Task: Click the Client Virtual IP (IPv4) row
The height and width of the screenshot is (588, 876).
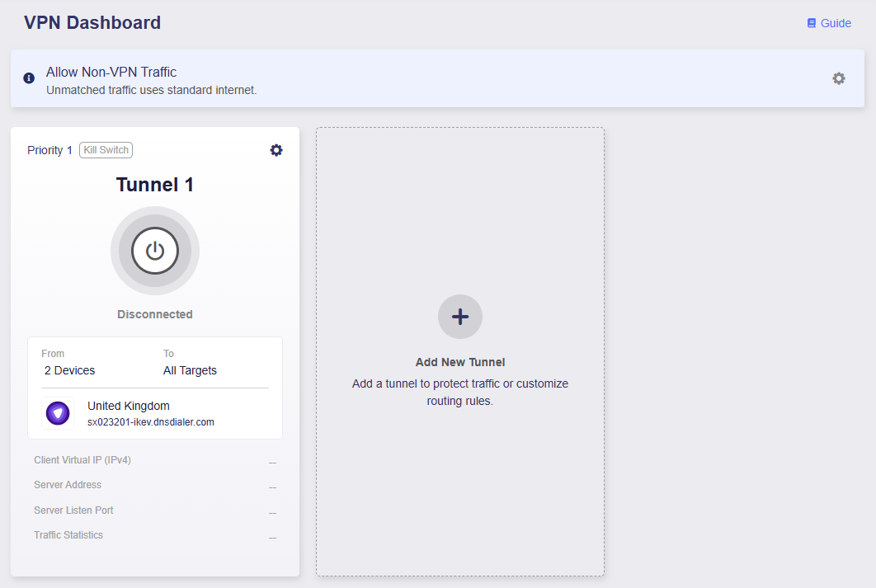Action: point(82,459)
